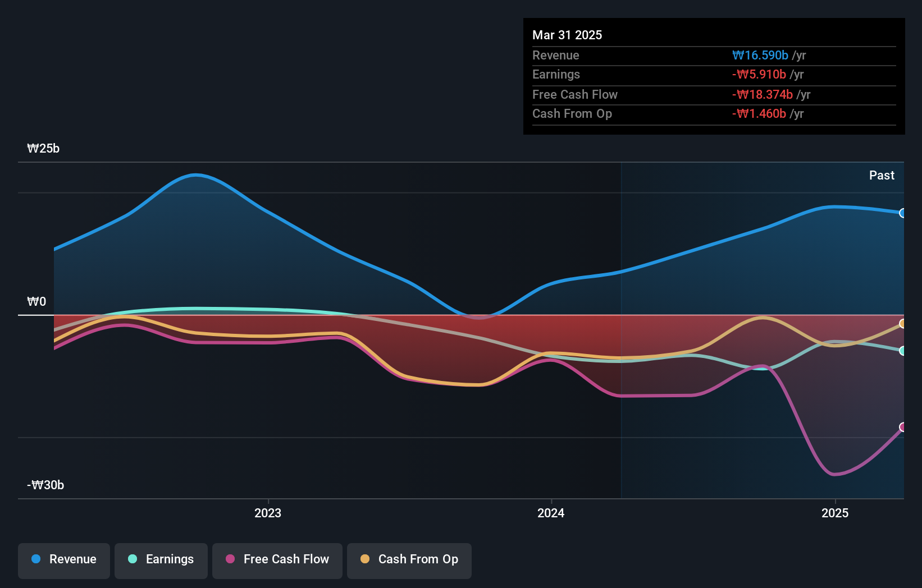Image resolution: width=922 pixels, height=588 pixels.
Task: Click the -₩30b y-axis label
Action: click(45, 485)
